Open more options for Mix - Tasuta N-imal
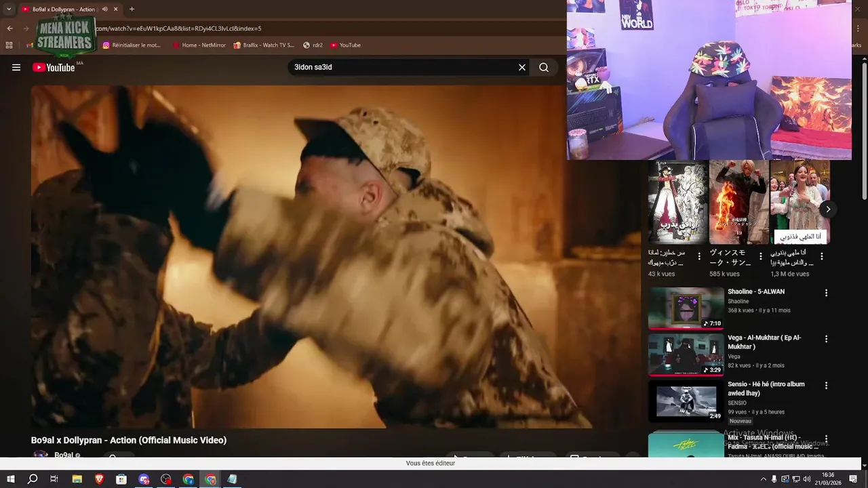This screenshot has height=488, width=868. (x=826, y=439)
